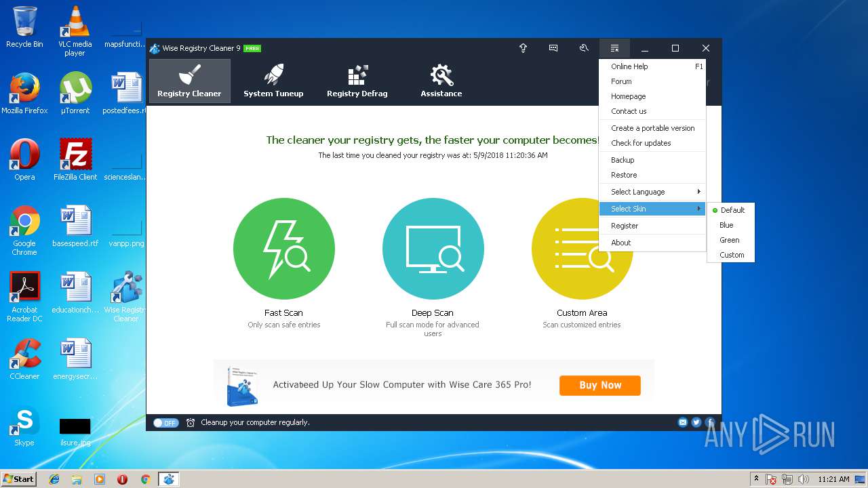Open settings wrench icon in title bar
Viewport: 868px width, 488px height.
click(584, 48)
